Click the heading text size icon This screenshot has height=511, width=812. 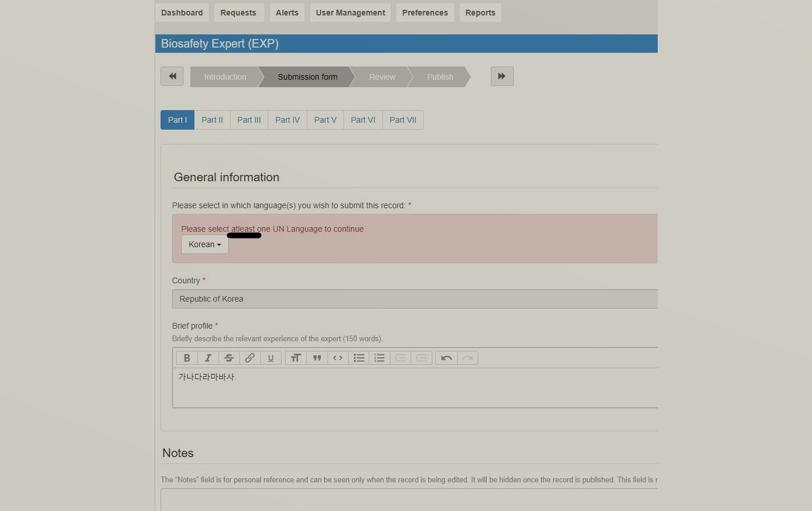point(296,358)
